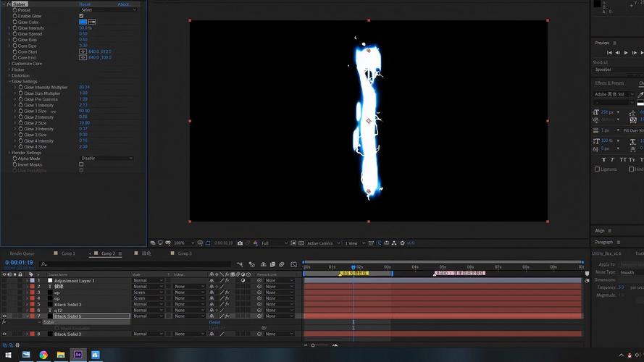Click Reset link in Saber effect header
Viewport: 644px width, 362px height.
[x=85, y=4]
